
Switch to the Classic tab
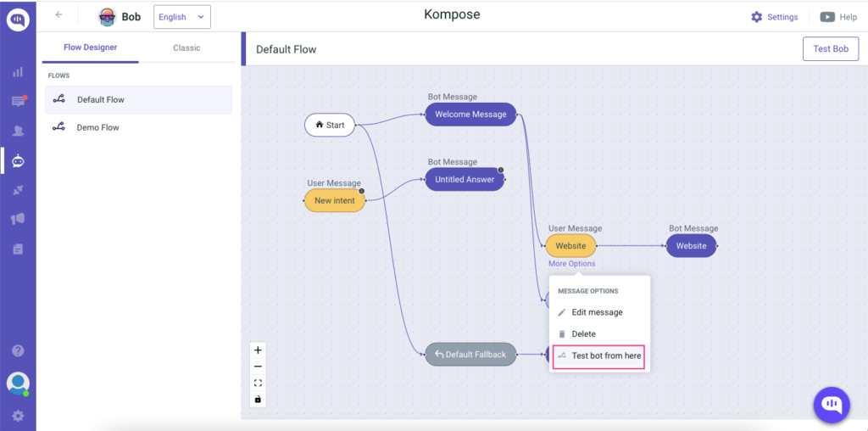[x=186, y=48]
